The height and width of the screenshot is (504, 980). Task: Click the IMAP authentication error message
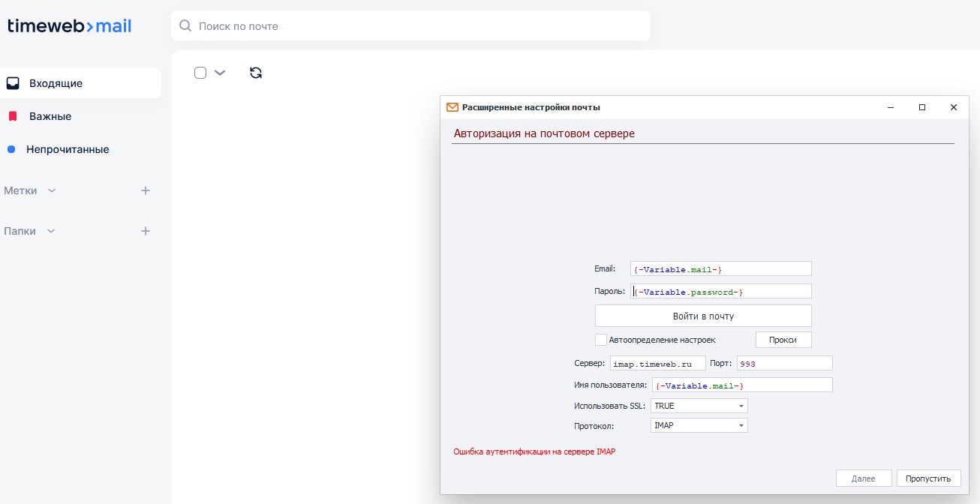click(x=534, y=451)
